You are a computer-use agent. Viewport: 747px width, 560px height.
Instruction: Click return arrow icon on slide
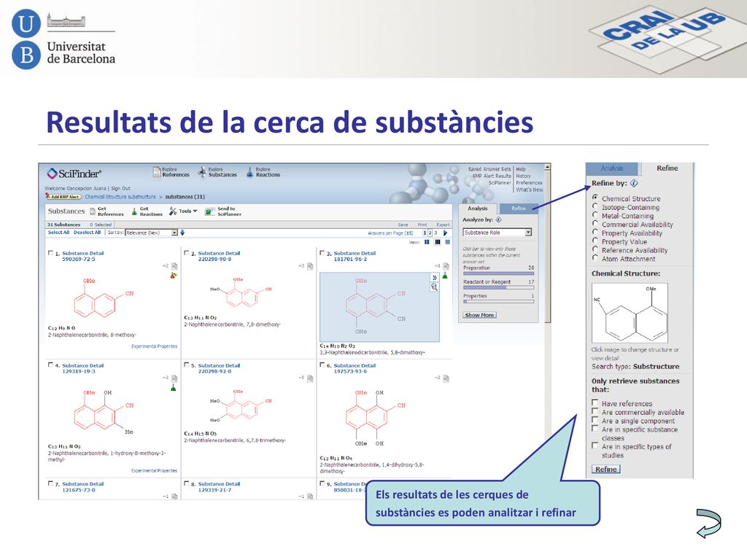point(709,524)
